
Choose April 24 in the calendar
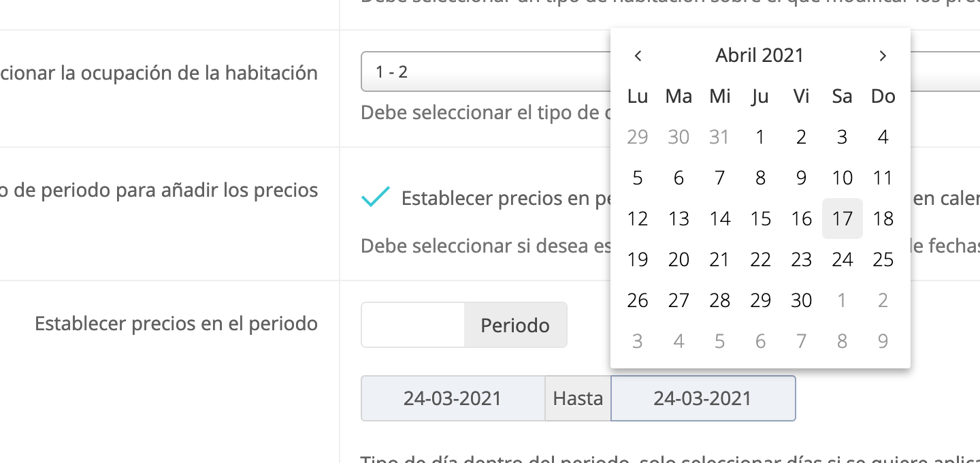click(842, 259)
